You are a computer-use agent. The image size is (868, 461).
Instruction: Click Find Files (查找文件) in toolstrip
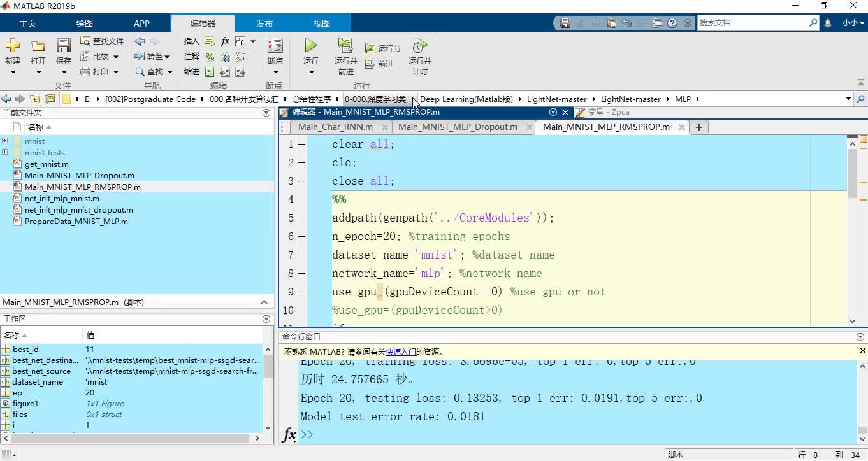click(102, 41)
